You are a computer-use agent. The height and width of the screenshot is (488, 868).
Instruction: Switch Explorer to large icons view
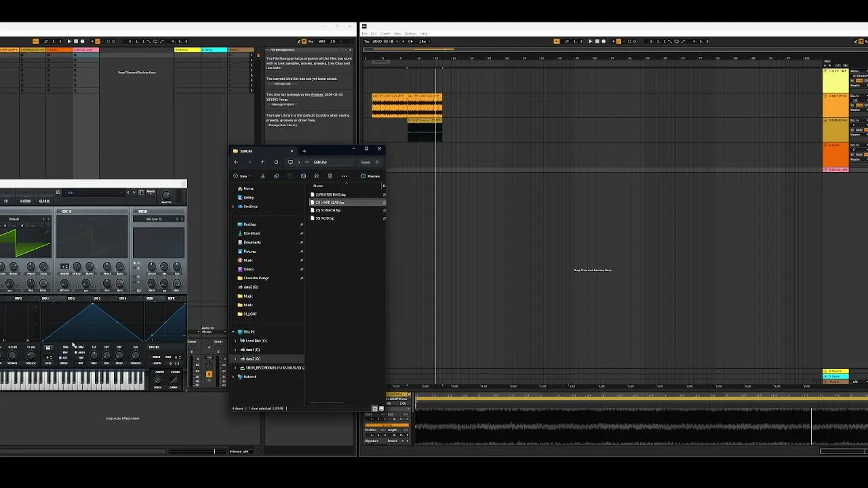[x=381, y=409]
